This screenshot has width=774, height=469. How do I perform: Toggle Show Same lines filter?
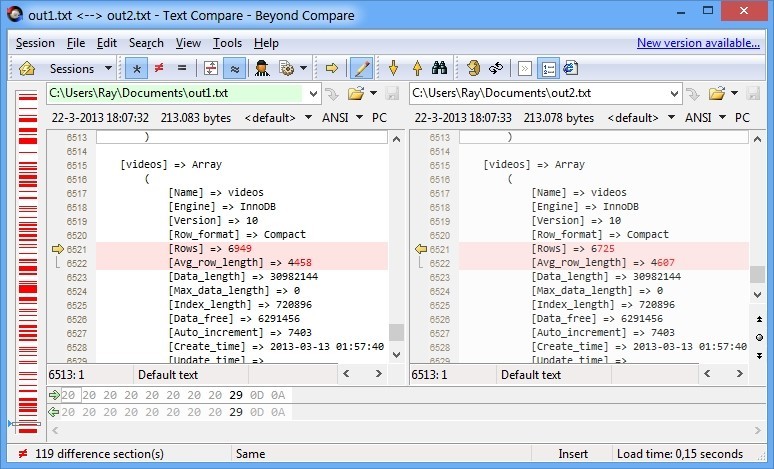click(182, 68)
